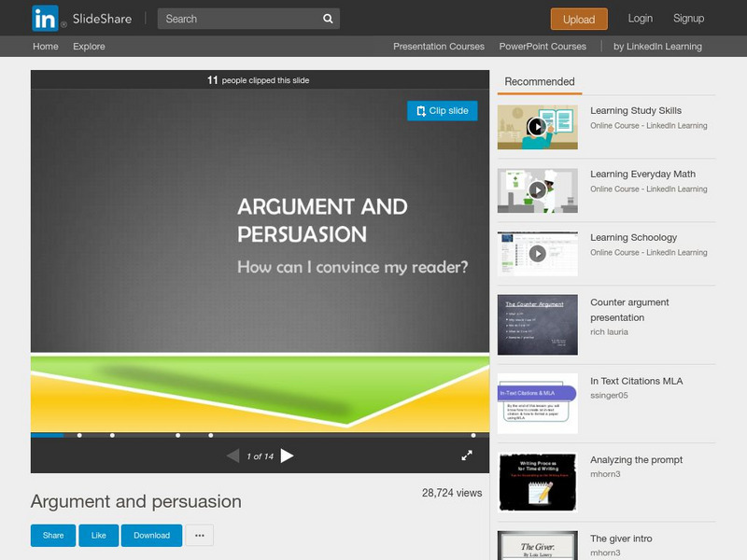
Task: Open the Signup link
Action: point(688,18)
